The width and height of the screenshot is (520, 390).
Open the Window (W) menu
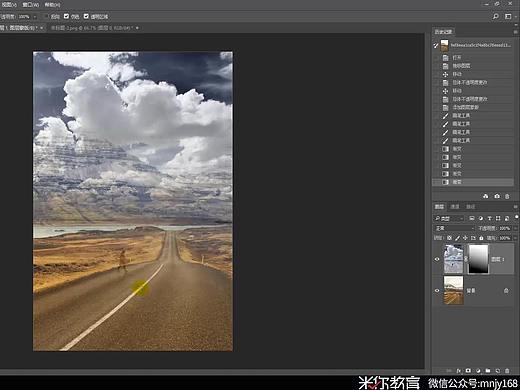pos(31,5)
